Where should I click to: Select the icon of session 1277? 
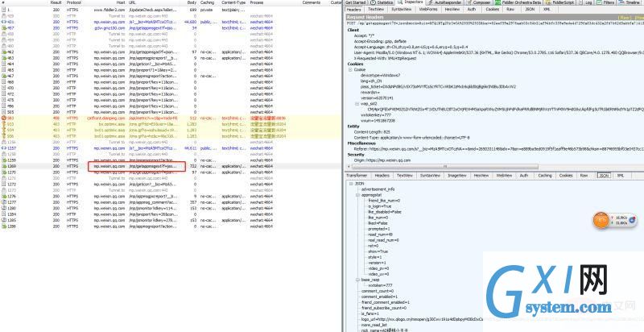tap(4, 202)
